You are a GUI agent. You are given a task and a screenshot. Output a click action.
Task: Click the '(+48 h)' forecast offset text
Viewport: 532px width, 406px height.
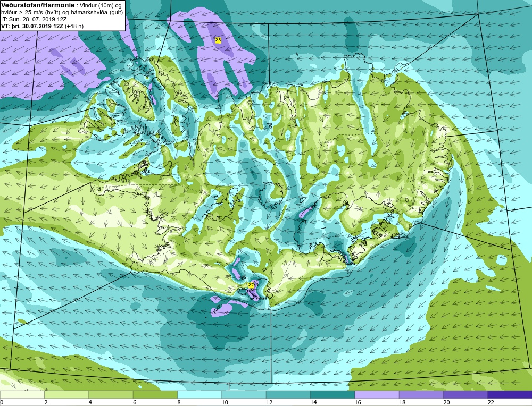[x=74, y=26]
